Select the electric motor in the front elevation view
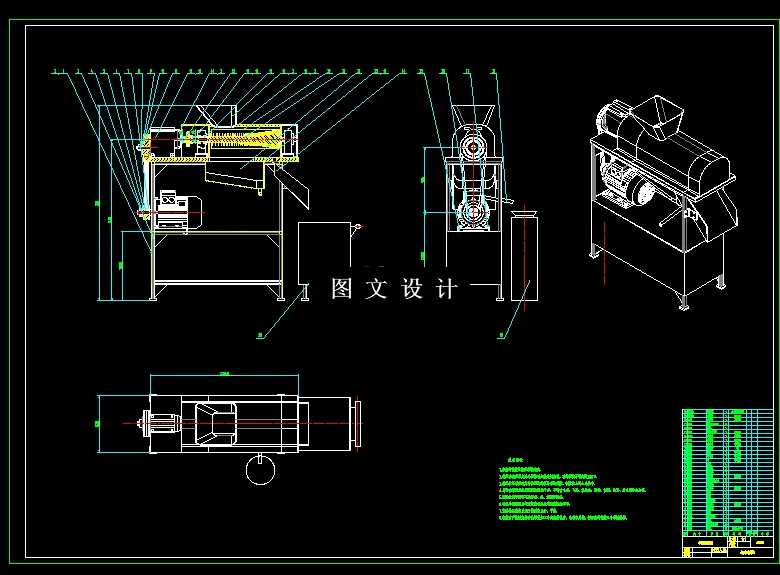780x575 pixels. point(179,211)
